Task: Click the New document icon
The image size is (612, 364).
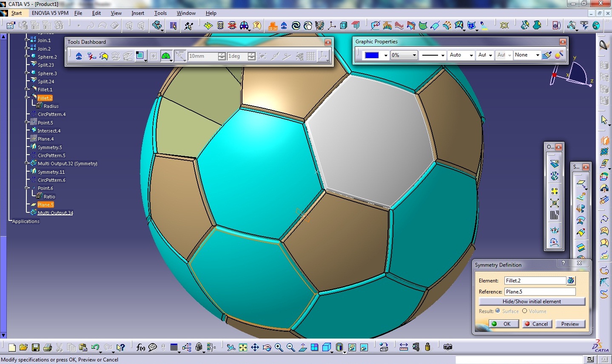Action: click(12, 347)
